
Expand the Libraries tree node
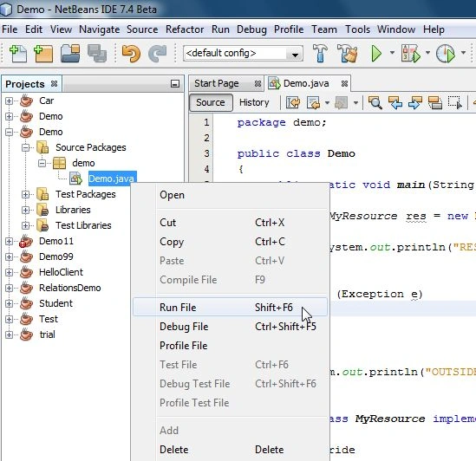pyautogui.click(x=26, y=210)
